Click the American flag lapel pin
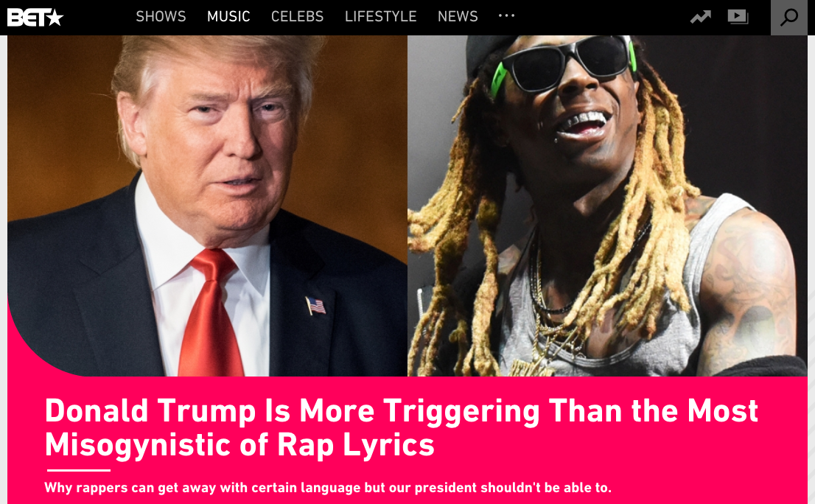This screenshot has width=815, height=504. (315, 306)
